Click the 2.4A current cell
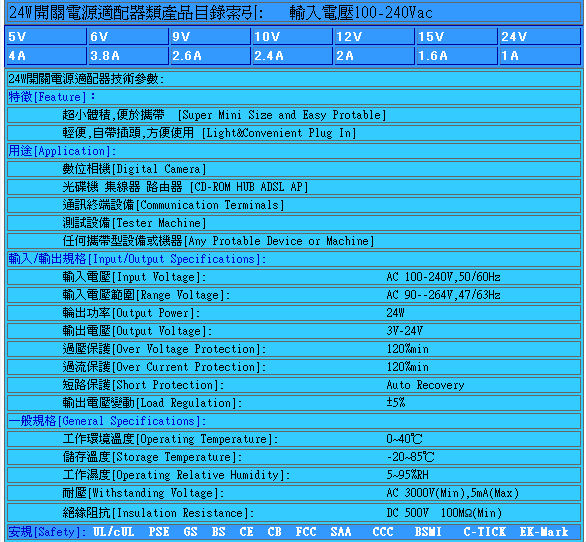The width and height of the screenshot is (586, 542). coord(292,56)
